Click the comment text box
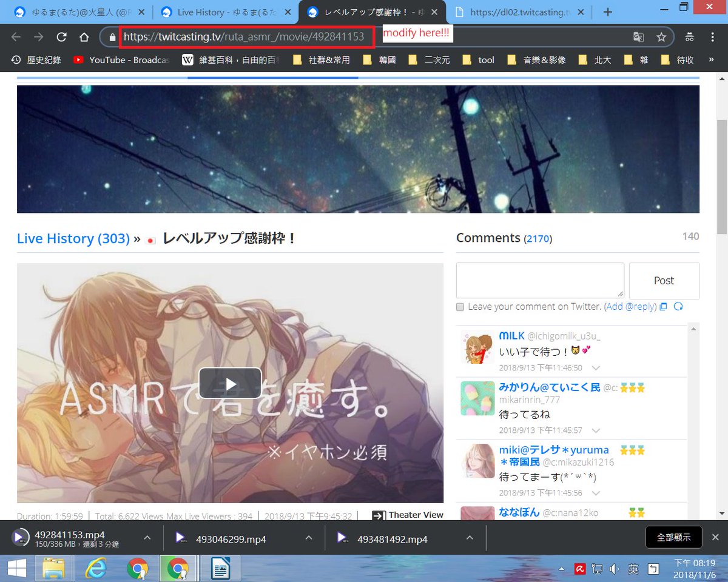728x582 pixels. pos(540,280)
